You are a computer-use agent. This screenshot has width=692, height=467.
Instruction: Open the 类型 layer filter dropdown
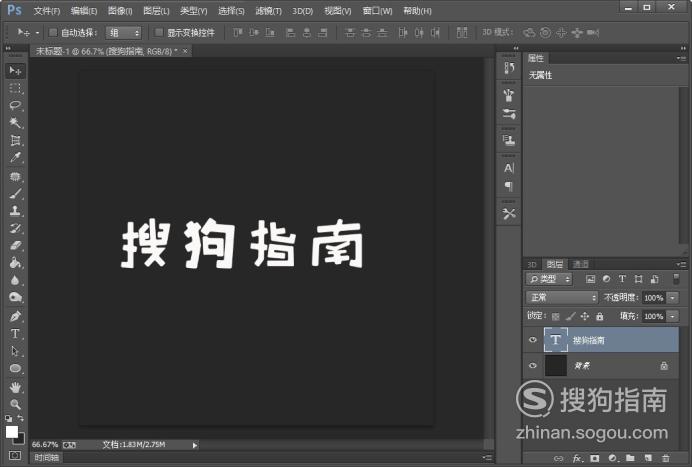[549, 279]
